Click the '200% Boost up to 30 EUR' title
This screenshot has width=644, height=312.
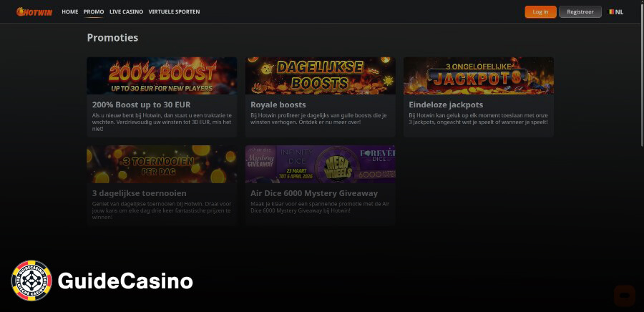[141, 104]
